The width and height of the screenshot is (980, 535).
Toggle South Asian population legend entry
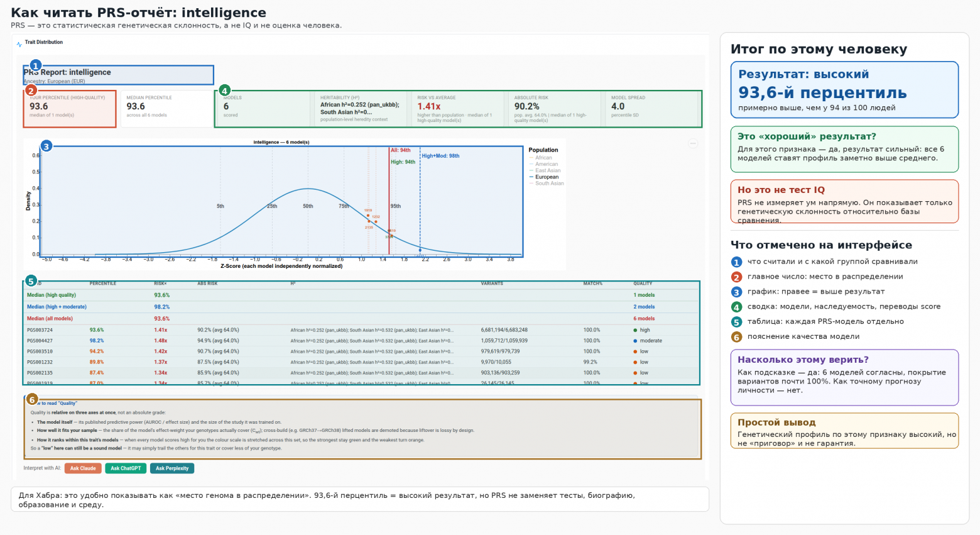[x=546, y=184]
